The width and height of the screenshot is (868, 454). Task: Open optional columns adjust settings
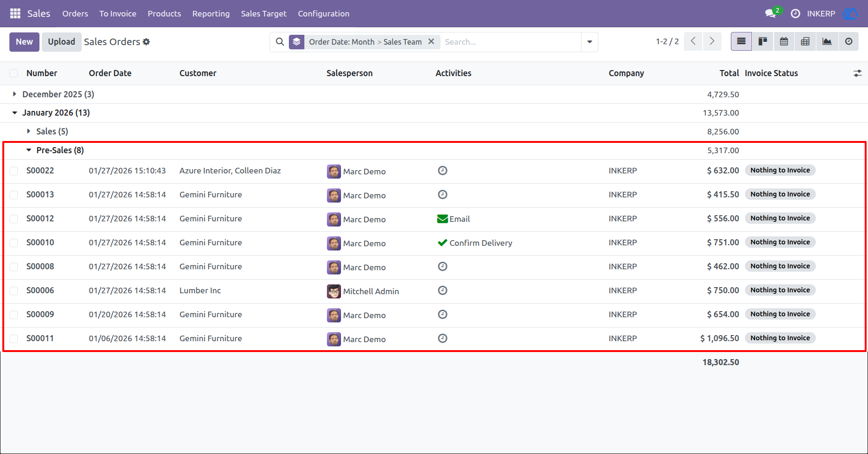coord(858,73)
